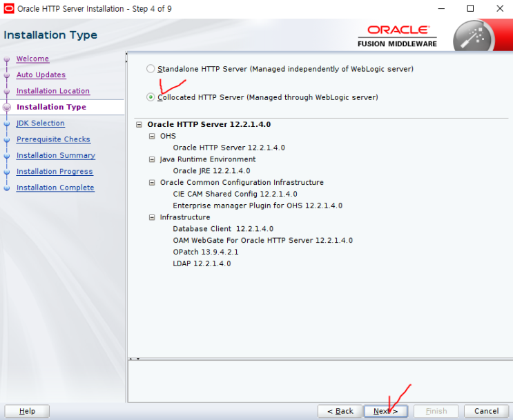
Task: Select the Database Client 12.2.1.4.0 item
Action: (x=223, y=229)
